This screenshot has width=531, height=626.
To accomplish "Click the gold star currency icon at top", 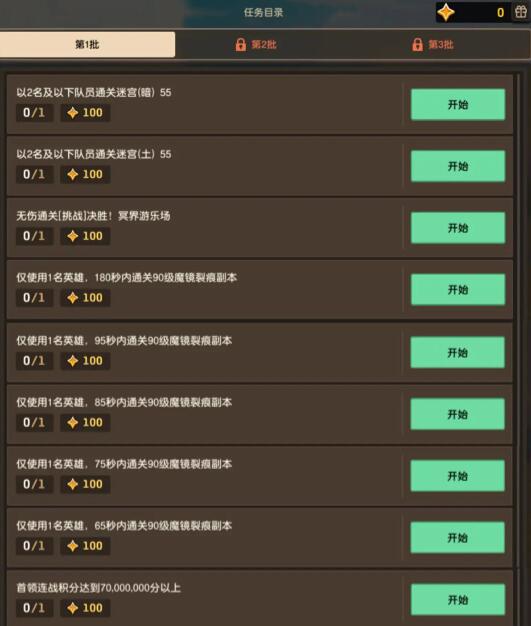I will coord(446,12).
